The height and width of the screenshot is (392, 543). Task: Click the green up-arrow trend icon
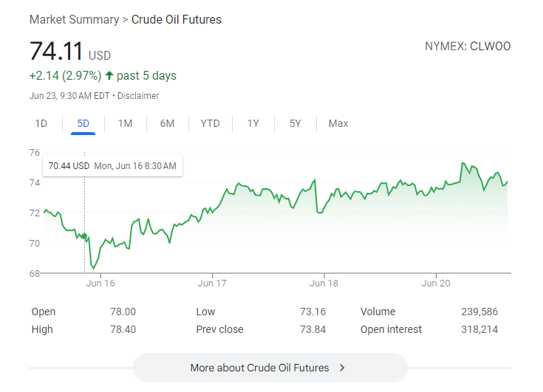point(109,75)
